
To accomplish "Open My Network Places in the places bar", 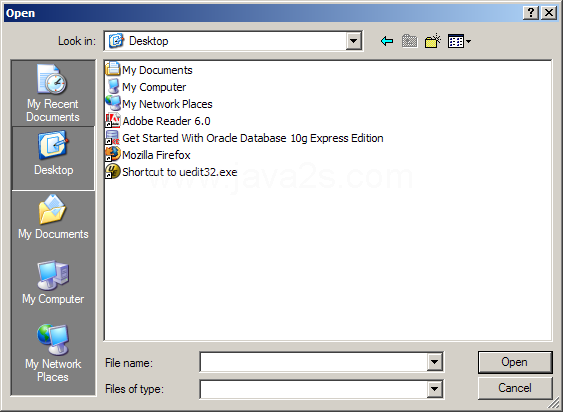I will pyautogui.click(x=53, y=353).
